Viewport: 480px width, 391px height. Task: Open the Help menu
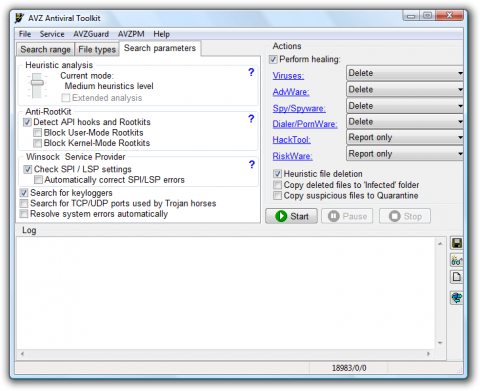click(x=162, y=34)
